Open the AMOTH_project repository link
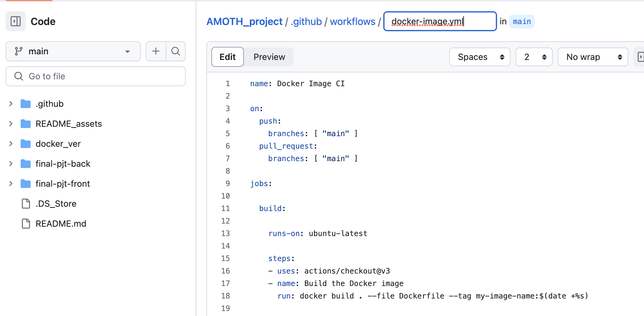The width and height of the screenshot is (644, 316). coord(244,21)
